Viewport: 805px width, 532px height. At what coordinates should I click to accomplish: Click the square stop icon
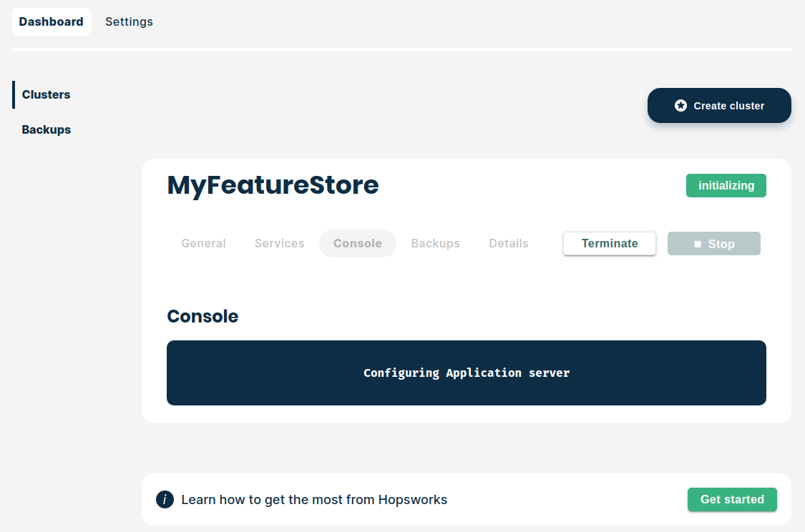tap(698, 244)
